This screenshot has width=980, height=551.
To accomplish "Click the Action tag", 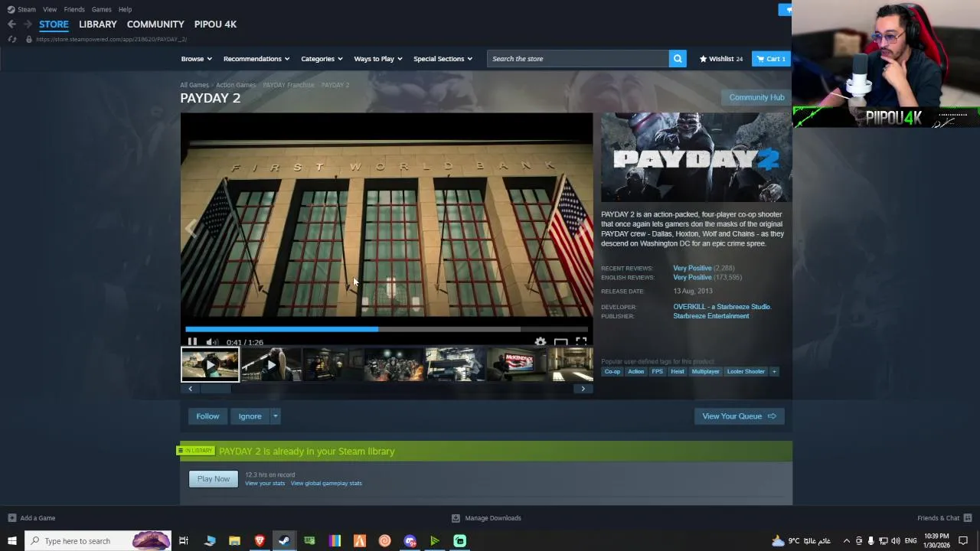I will point(636,372).
